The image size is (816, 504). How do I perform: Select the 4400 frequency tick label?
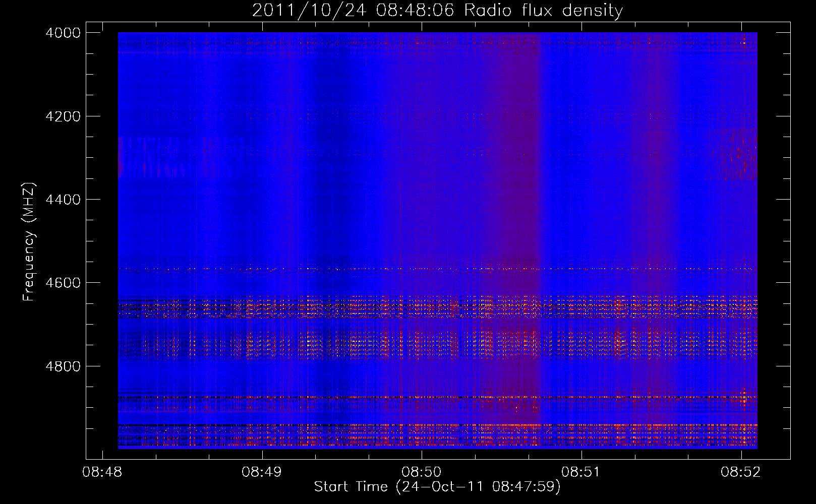coord(63,200)
